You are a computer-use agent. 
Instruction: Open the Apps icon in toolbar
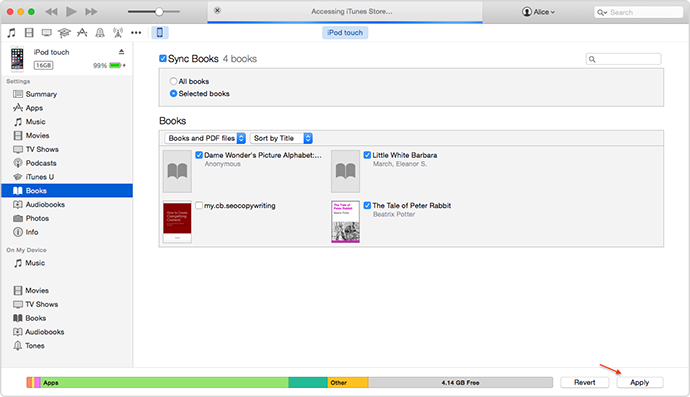pos(82,33)
